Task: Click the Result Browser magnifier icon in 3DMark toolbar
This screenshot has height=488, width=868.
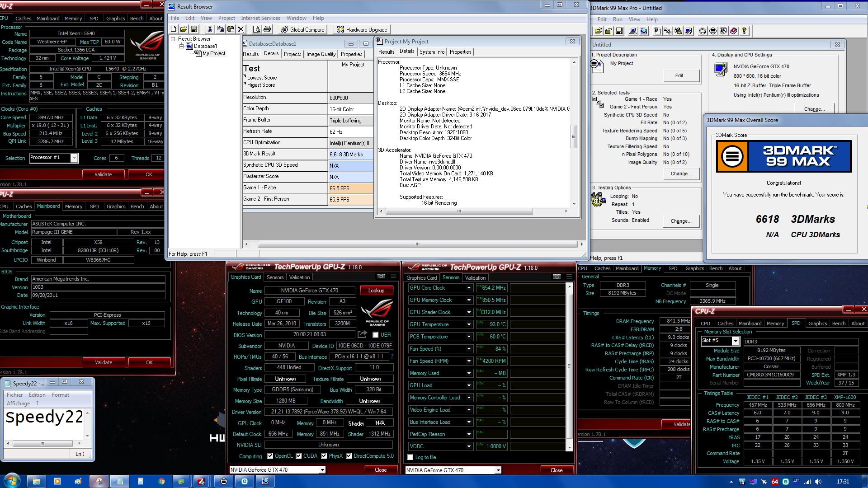Action: [x=643, y=31]
